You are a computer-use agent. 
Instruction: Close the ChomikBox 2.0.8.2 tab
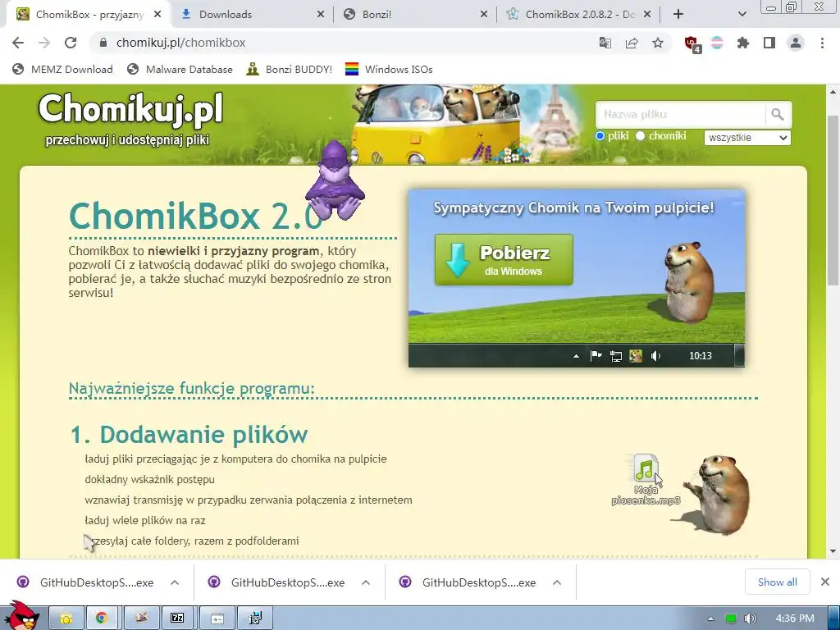[647, 15]
